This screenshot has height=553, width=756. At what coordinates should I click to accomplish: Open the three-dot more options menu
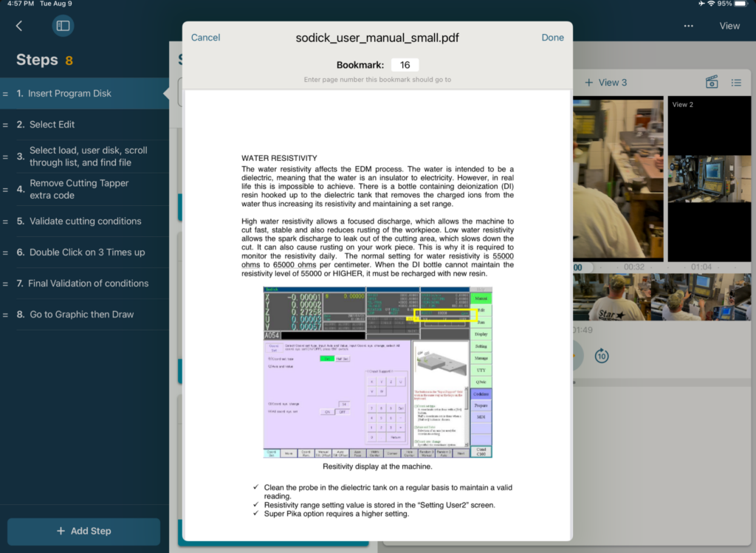coord(689,26)
